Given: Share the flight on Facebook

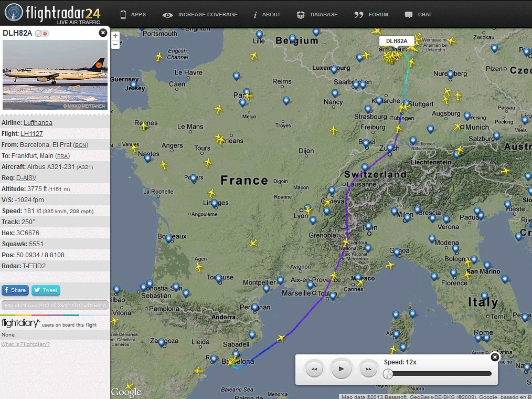Looking at the screenshot, I should coord(15,290).
